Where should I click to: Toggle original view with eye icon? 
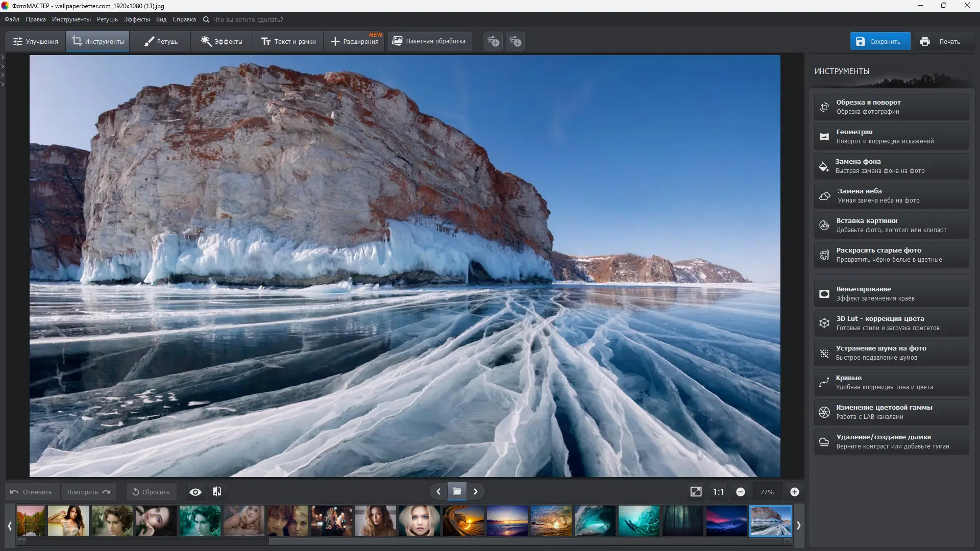point(195,492)
